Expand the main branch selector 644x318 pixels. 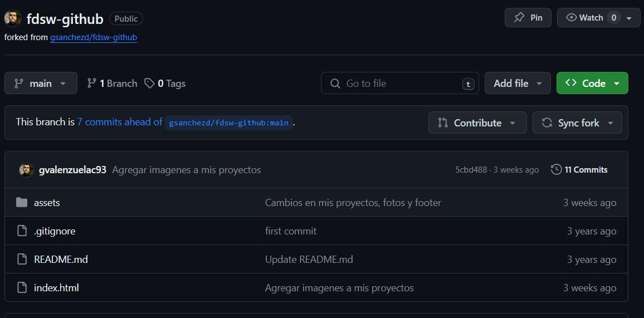pos(41,84)
